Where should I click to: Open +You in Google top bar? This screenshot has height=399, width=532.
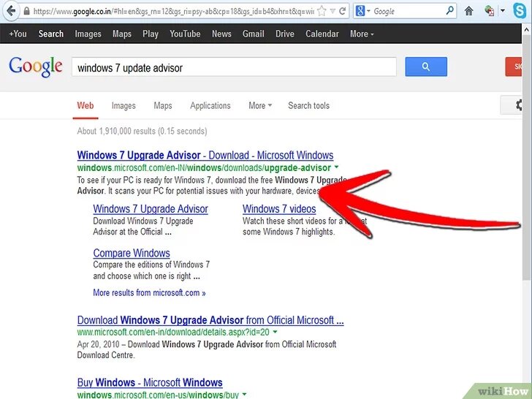coord(18,34)
